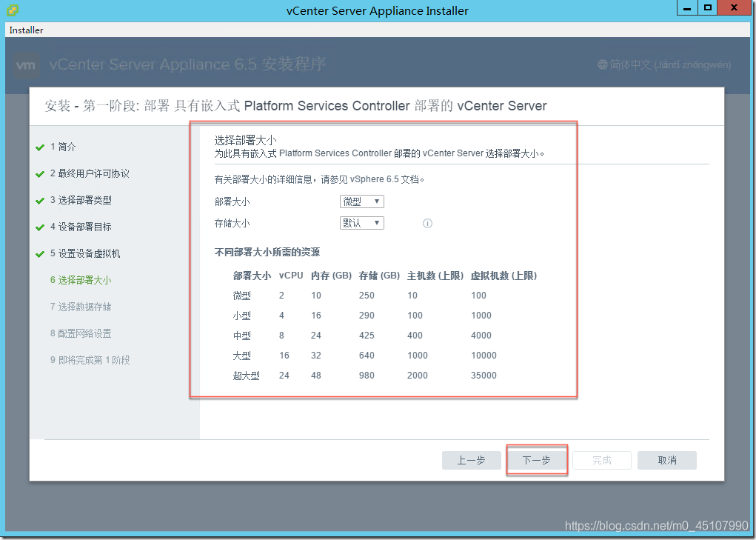Click the globe language icon
The width and height of the screenshot is (756, 540).
602,64
